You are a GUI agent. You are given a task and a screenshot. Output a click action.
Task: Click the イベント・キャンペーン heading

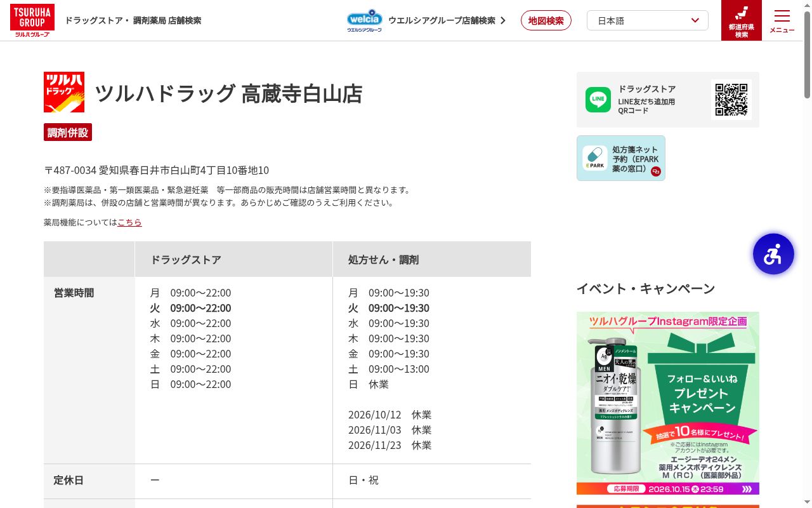click(646, 289)
